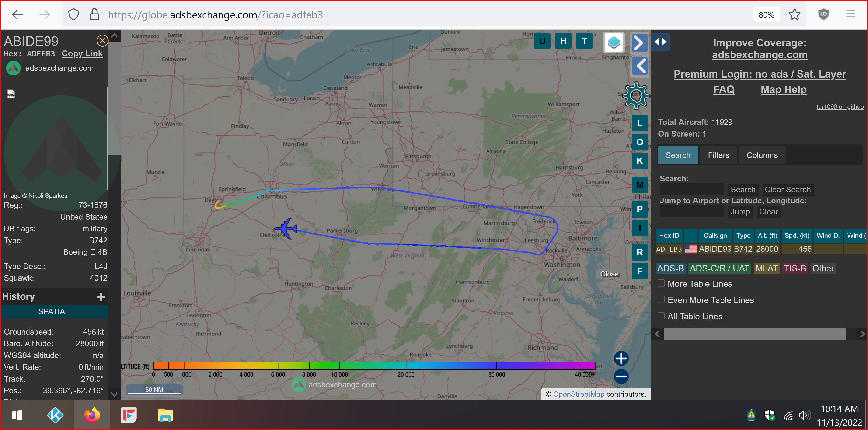Open the FAQ link
868x430 pixels.
click(724, 89)
